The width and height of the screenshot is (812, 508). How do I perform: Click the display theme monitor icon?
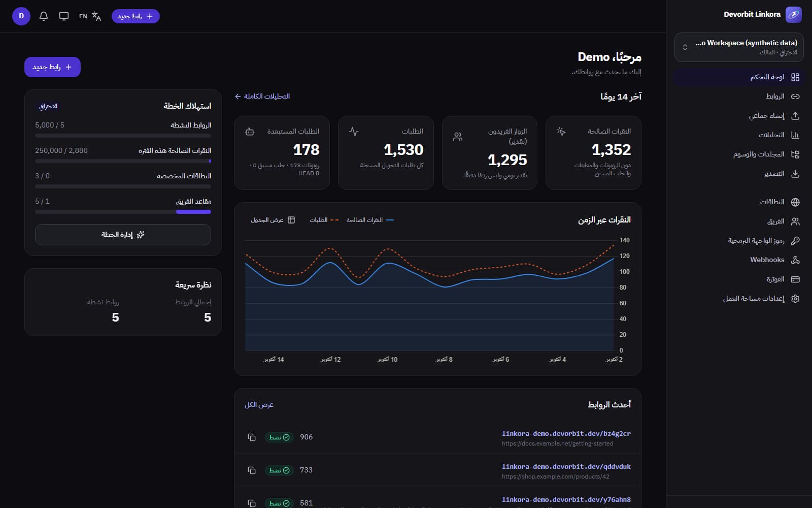64,16
